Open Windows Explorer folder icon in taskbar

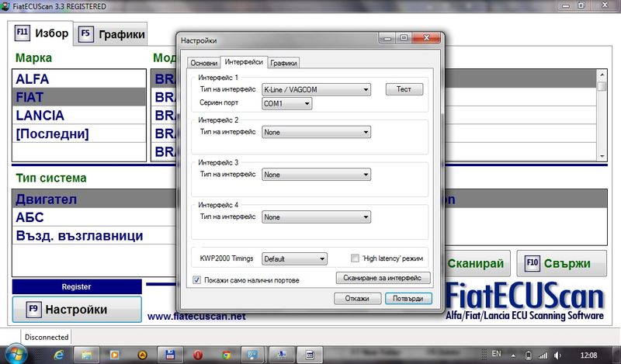tap(88, 354)
